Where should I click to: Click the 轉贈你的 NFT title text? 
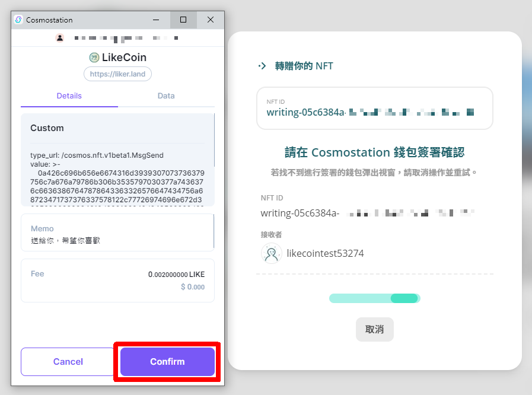click(x=304, y=66)
